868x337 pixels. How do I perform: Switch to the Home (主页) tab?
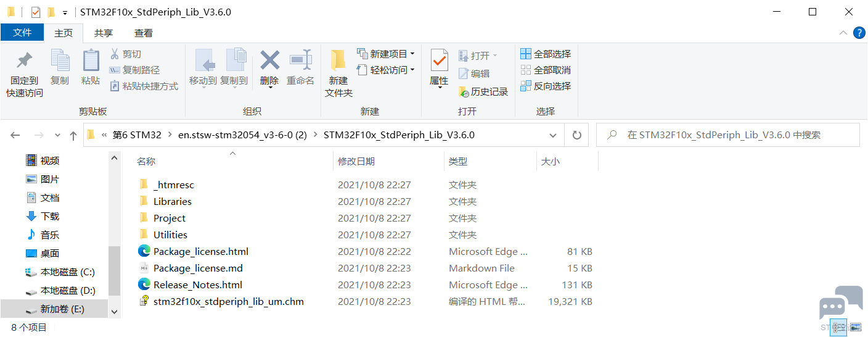pyautogui.click(x=63, y=33)
